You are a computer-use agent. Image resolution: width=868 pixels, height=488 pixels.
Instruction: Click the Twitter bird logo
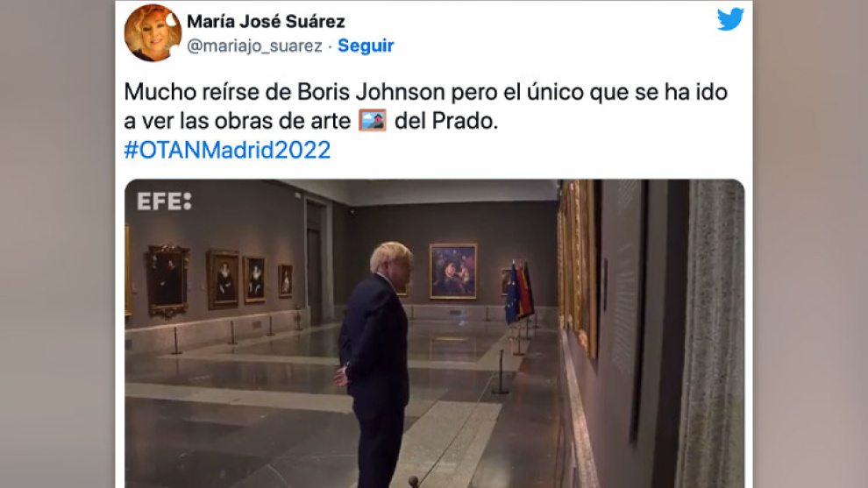(x=730, y=19)
